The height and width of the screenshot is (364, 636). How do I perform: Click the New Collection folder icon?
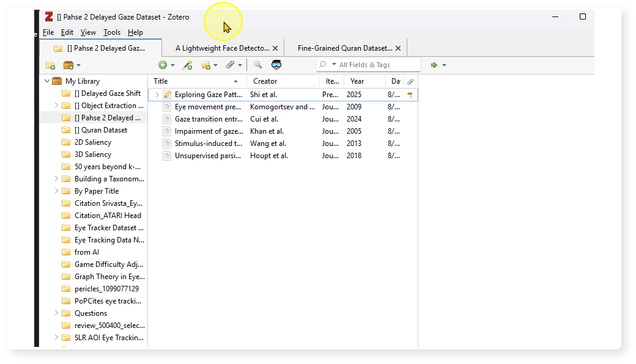50,65
